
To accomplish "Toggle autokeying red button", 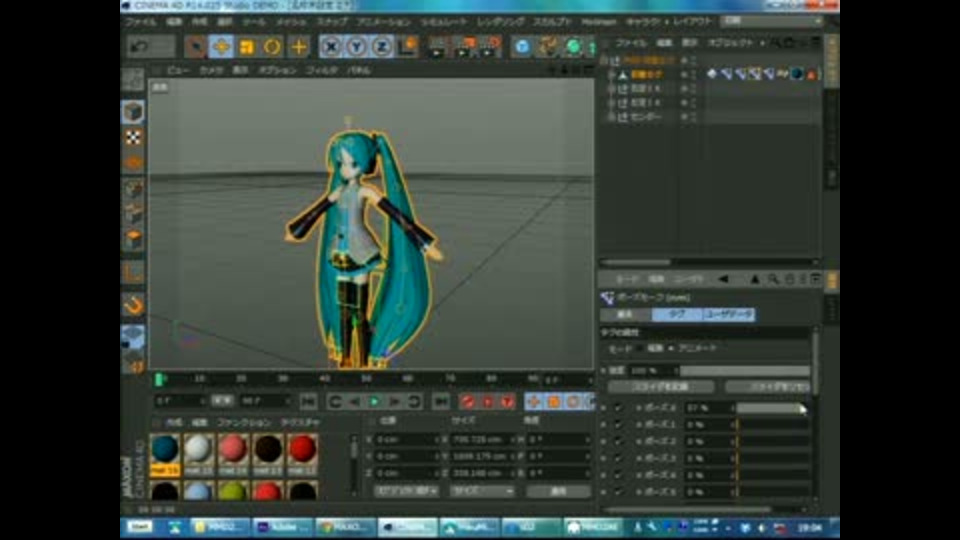I will 488,402.
